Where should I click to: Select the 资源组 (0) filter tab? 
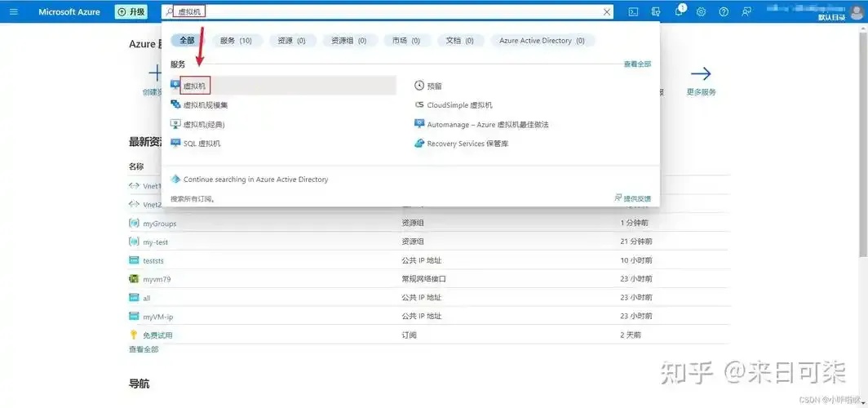pos(349,41)
